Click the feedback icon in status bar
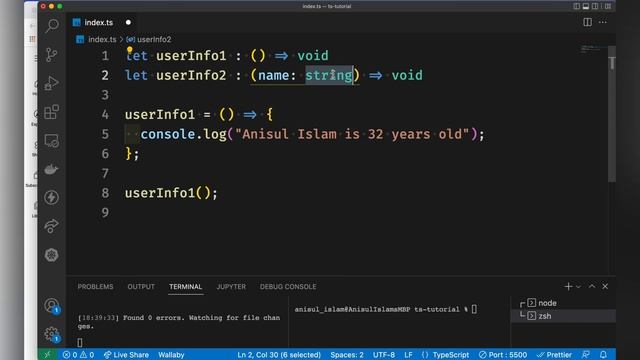The width and height of the screenshot is (640, 360). click(586, 355)
